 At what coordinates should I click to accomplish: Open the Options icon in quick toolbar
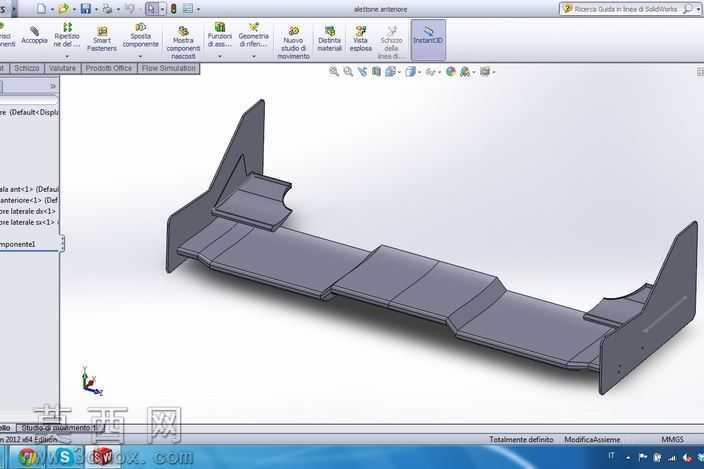click(188, 9)
